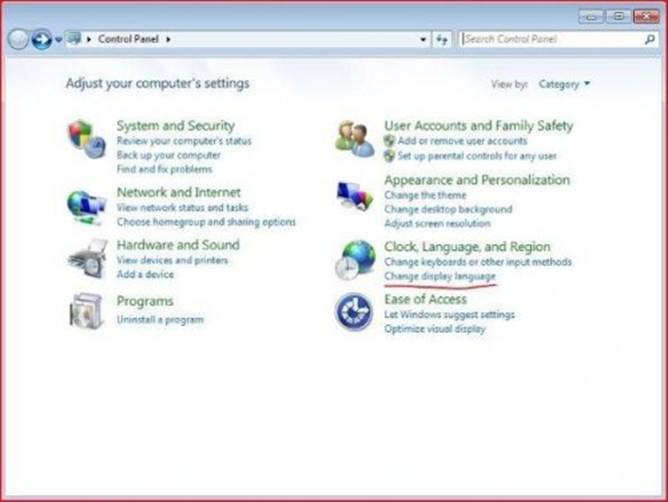Viewport: 668px width, 502px height.
Task: Open Choose homegroup and sharing options
Action: tap(206, 222)
